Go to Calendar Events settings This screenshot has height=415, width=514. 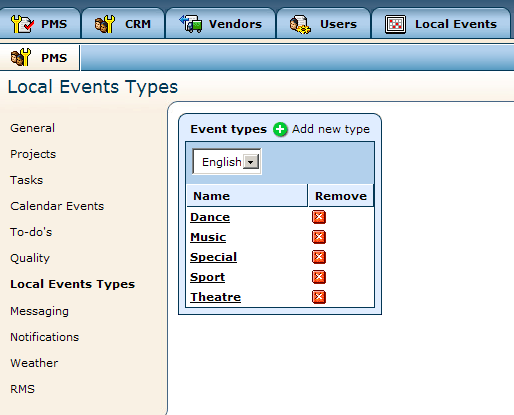(57, 206)
